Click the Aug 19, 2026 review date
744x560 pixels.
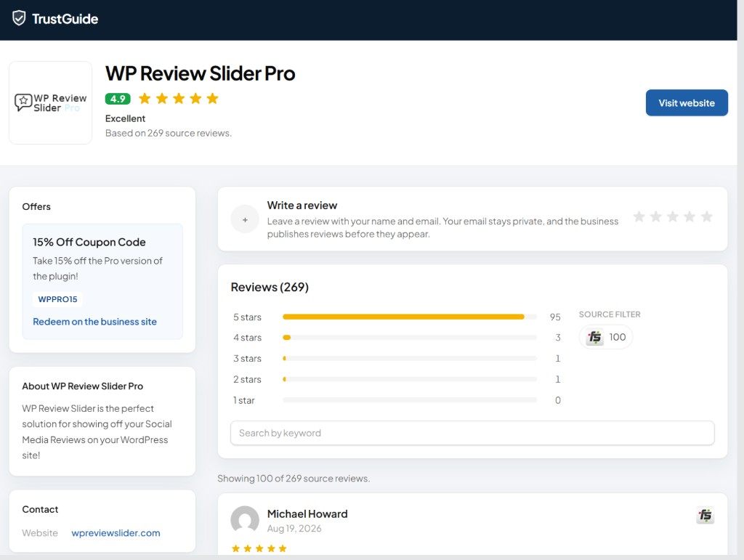[294, 528]
